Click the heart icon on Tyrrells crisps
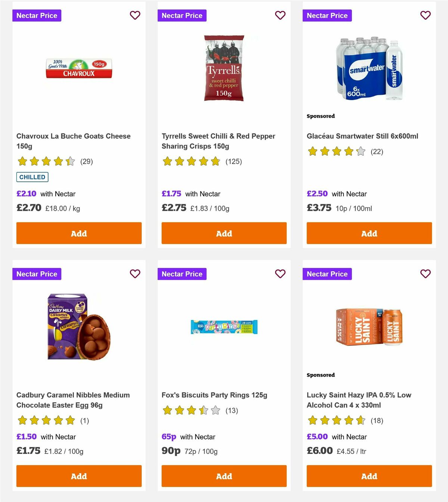The height and width of the screenshot is (502, 448). (x=280, y=15)
